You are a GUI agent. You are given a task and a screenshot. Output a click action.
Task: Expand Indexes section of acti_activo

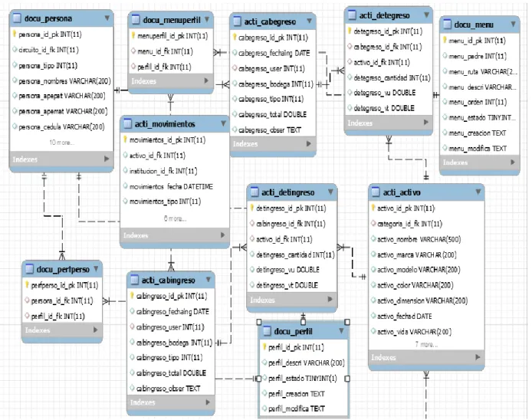click(478, 357)
